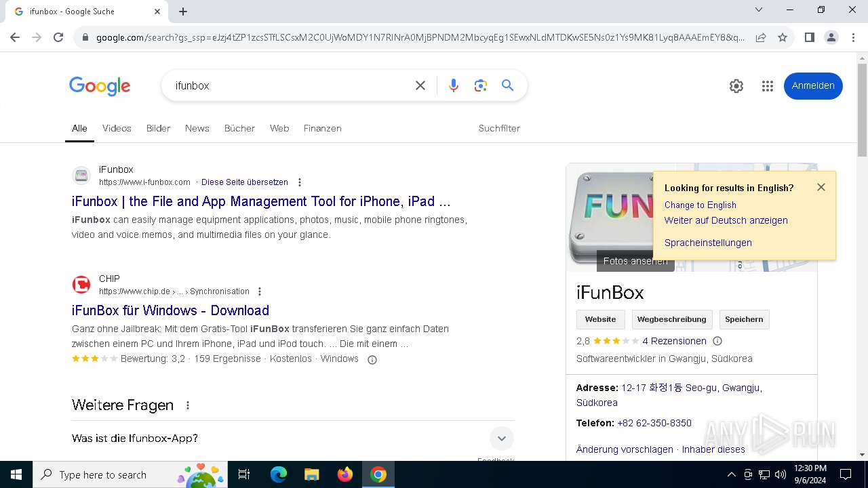Image resolution: width=868 pixels, height=488 pixels.
Task: Click Fotos ansehen on iFunBox image
Action: (635, 261)
